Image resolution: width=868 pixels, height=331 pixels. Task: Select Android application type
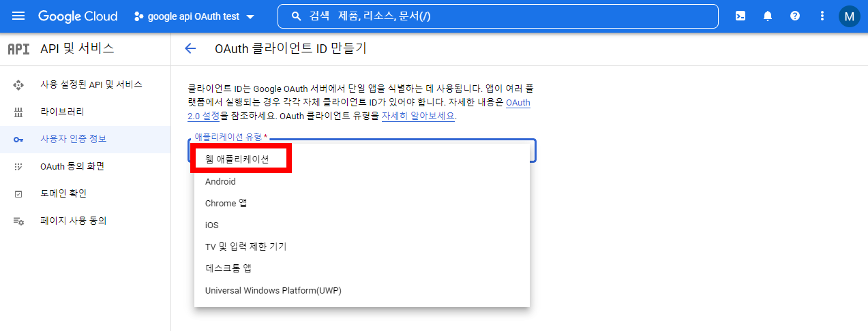pos(362,182)
